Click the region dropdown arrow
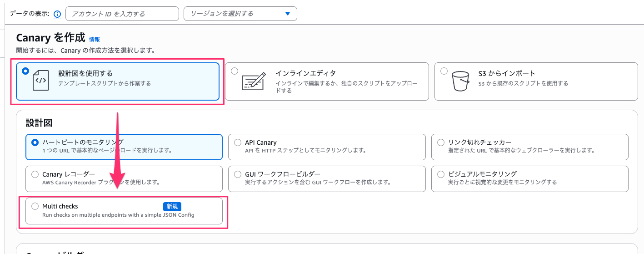Viewport: 644px width, 254px height. [x=287, y=14]
